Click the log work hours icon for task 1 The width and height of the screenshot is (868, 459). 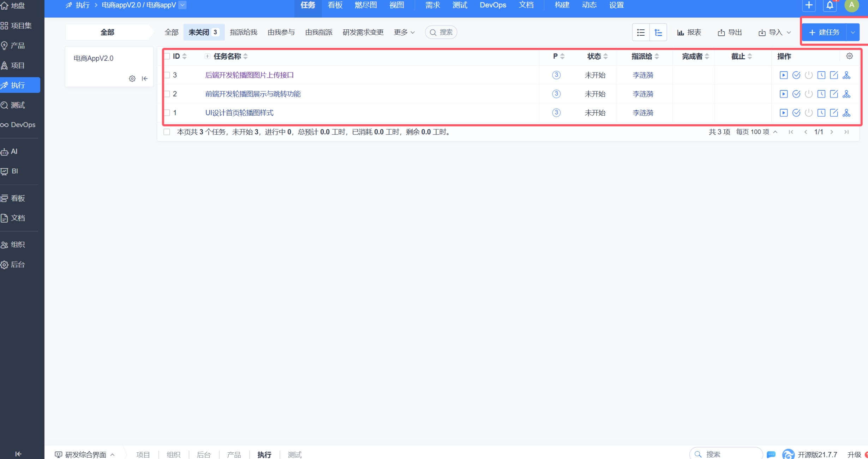coord(821,113)
